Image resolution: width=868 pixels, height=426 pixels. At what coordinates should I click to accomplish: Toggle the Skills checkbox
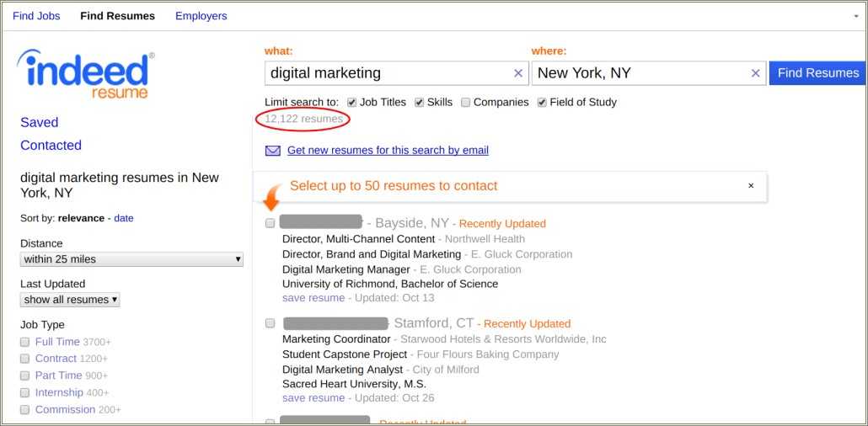[x=419, y=103]
